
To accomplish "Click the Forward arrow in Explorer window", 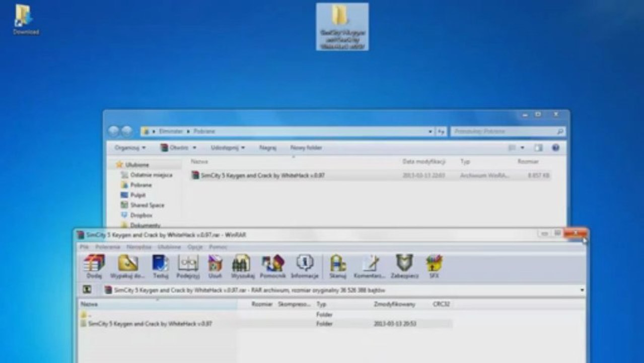I will 126,131.
